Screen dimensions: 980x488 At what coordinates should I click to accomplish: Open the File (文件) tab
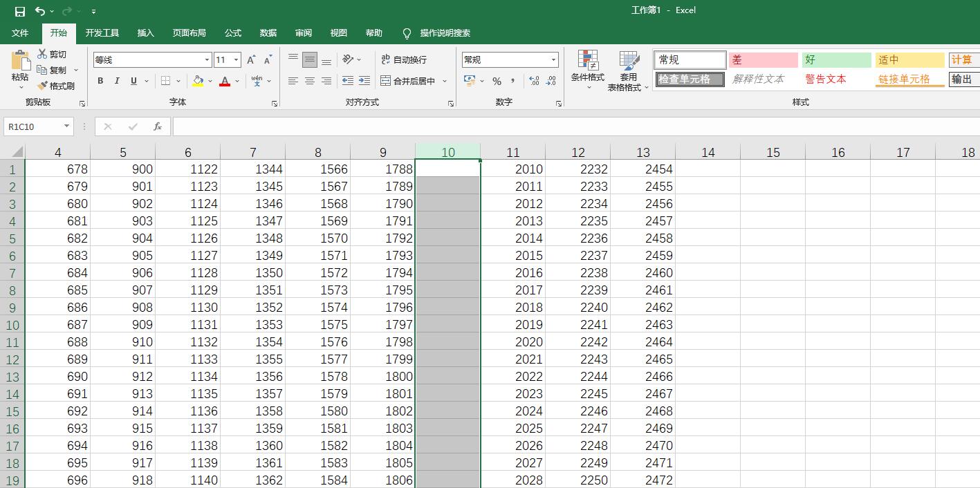pos(20,32)
